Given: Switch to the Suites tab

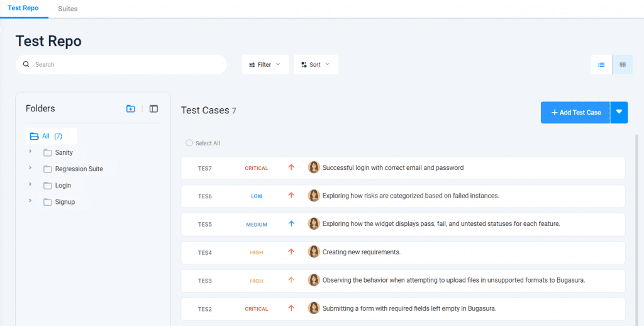Looking at the screenshot, I should [x=67, y=9].
